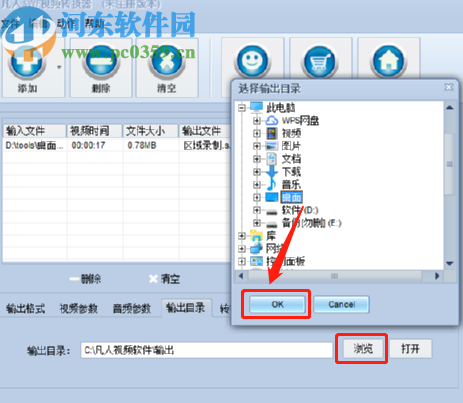Click the 删除 button below the file list
463x403 pixels.
pyautogui.click(x=85, y=279)
